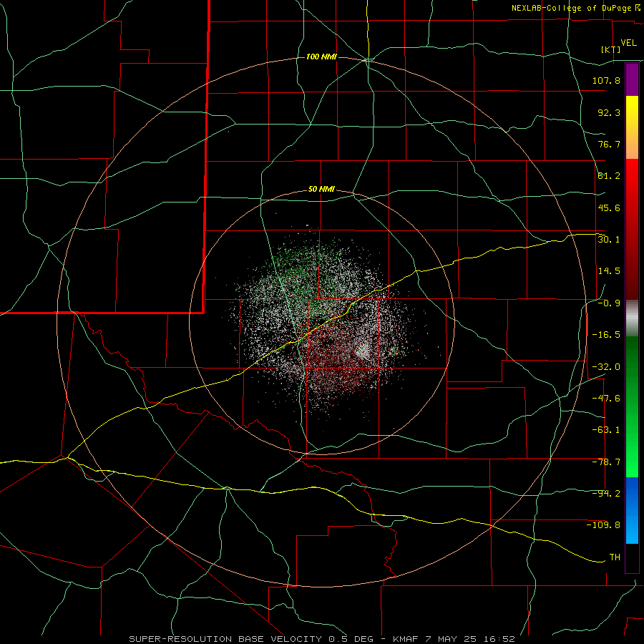The image size is (644, 644).
Task: Select the 107.8 velocity scale value
Action: click(606, 80)
